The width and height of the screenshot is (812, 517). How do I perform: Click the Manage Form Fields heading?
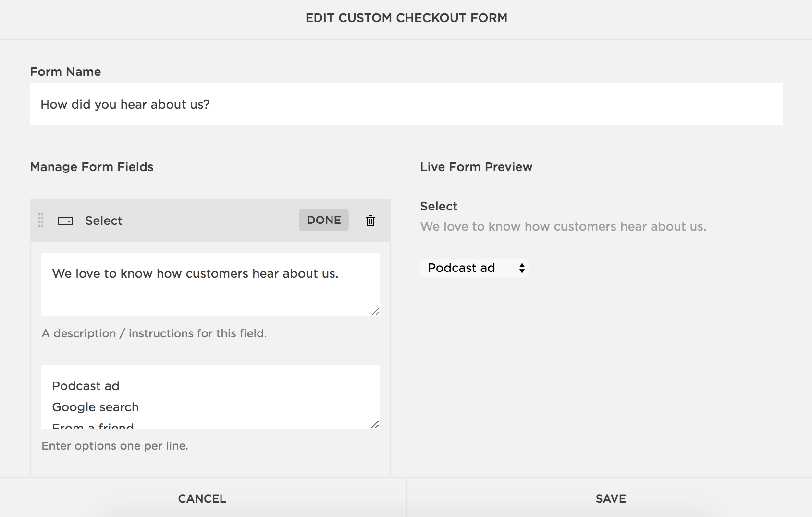(92, 167)
